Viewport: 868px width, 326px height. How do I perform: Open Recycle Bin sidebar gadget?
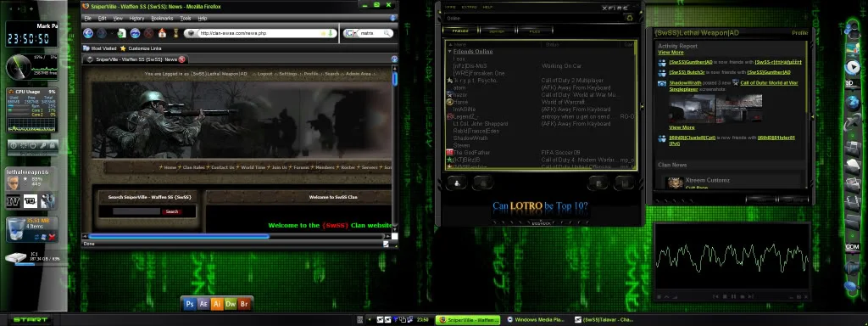pos(33,229)
